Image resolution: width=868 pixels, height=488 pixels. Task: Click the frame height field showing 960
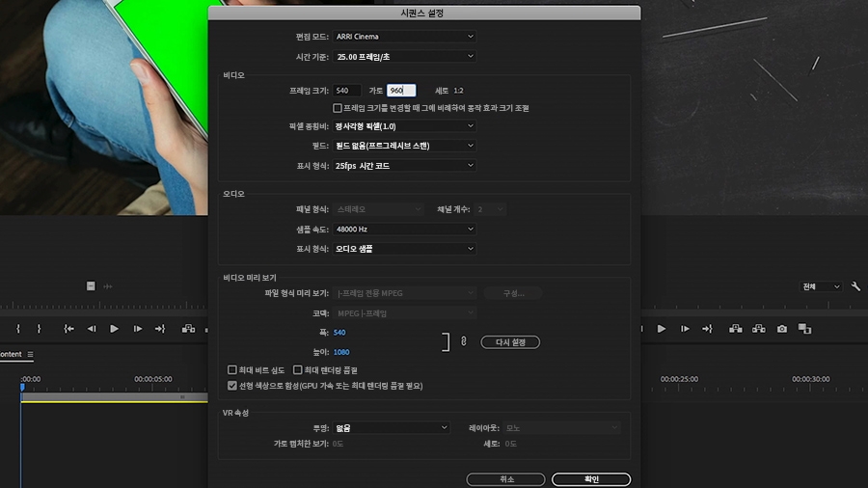tap(401, 91)
